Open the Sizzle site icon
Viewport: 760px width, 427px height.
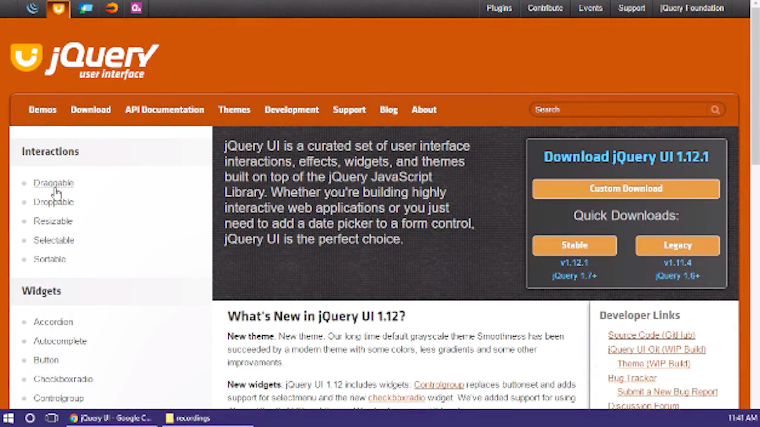coord(111,8)
